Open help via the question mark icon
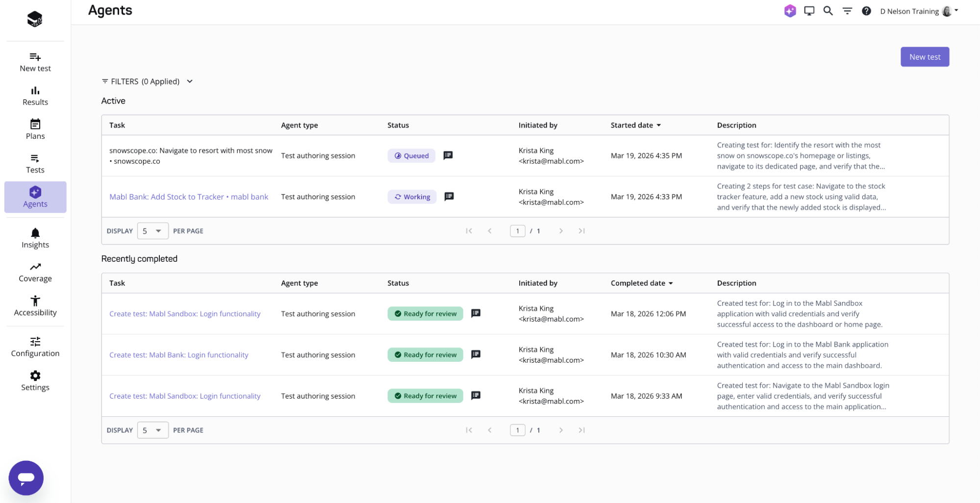This screenshot has width=980, height=503. [866, 11]
